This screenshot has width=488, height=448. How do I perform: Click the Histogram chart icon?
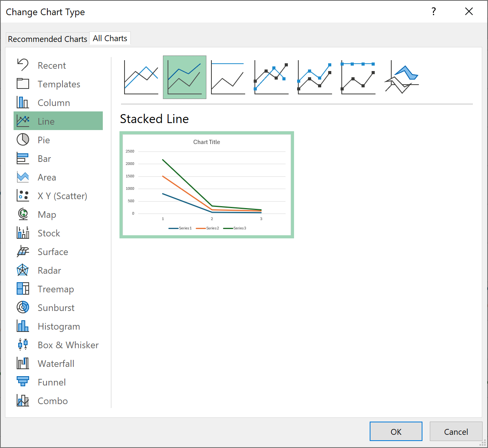pyautogui.click(x=23, y=326)
